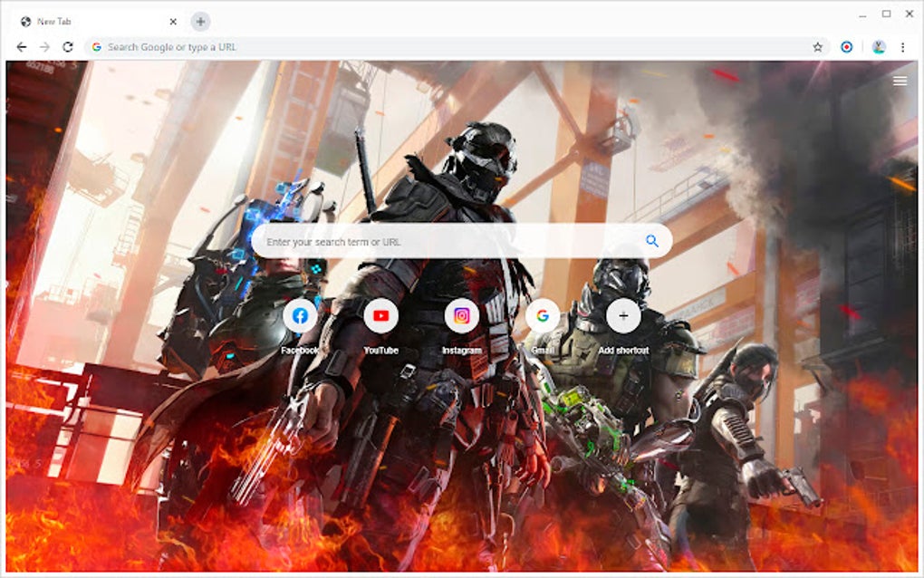Click the themed search term entry field
The width and height of the screenshot is (924, 578).
tap(408, 240)
